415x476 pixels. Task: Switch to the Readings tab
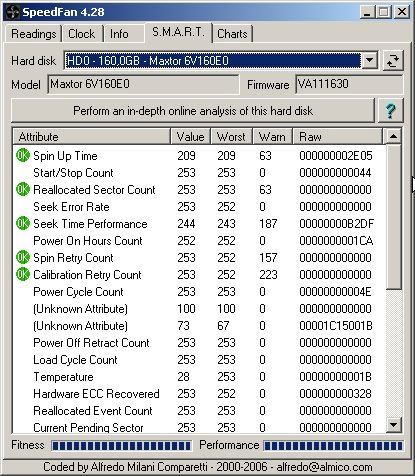tap(33, 34)
